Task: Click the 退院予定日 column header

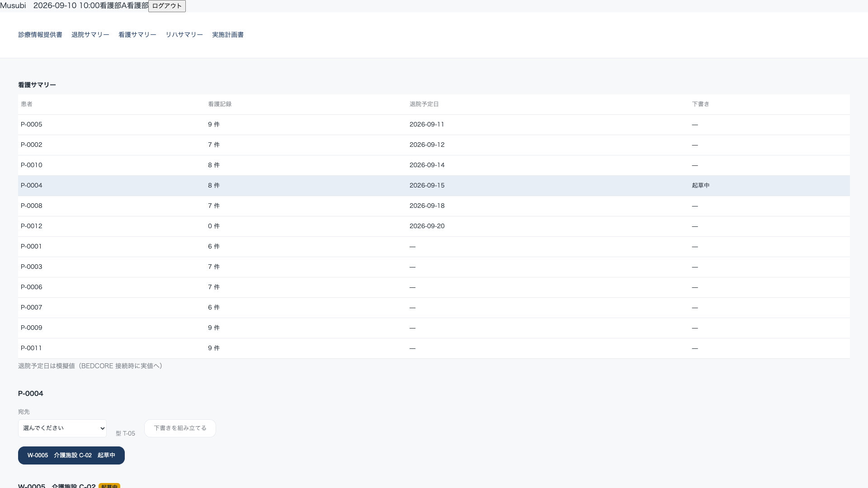Action: pos(424,104)
